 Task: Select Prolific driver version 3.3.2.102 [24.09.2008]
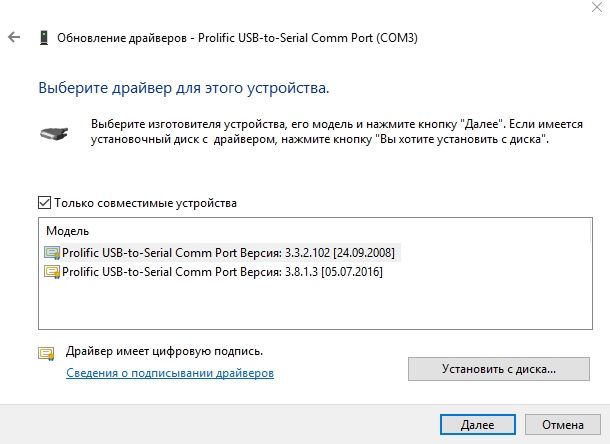pyautogui.click(x=222, y=253)
